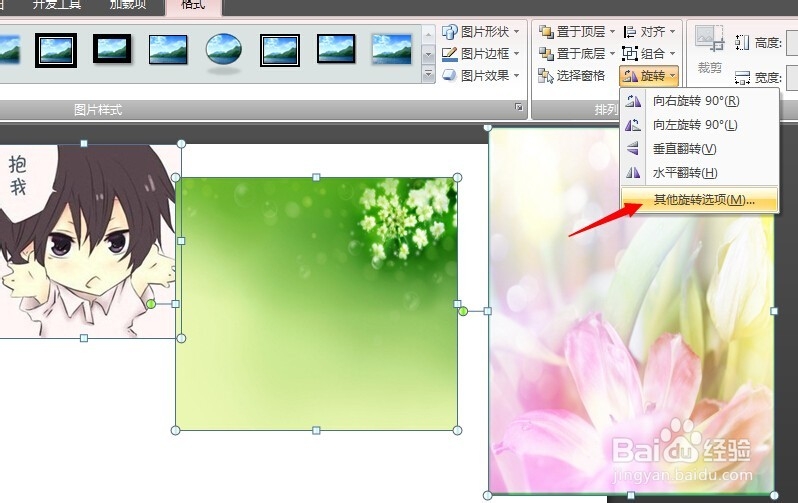Open the 组合 group dropdown
798x503 pixels.
(649, 53)
